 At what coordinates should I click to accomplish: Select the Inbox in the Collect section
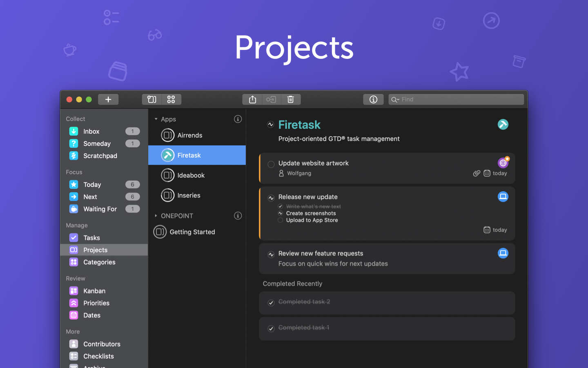pyautogui.click(x=91, y=131)
